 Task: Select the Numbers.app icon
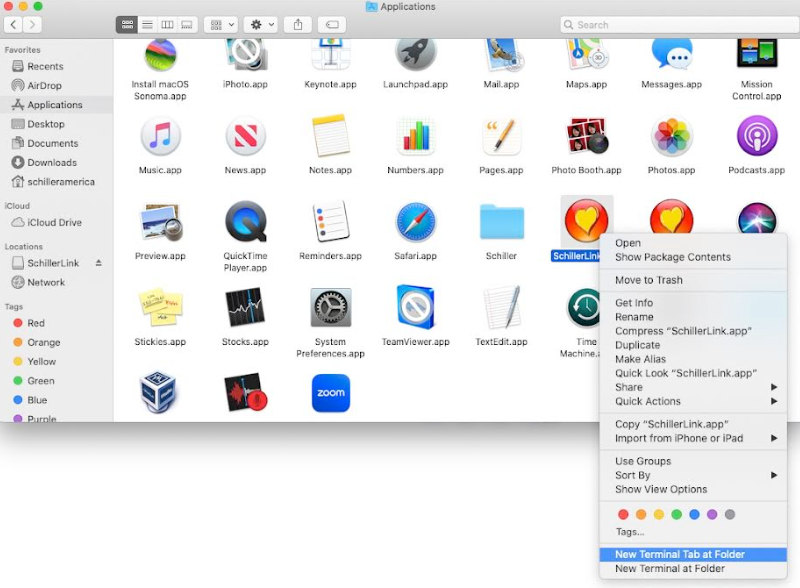tap(415, 136)
